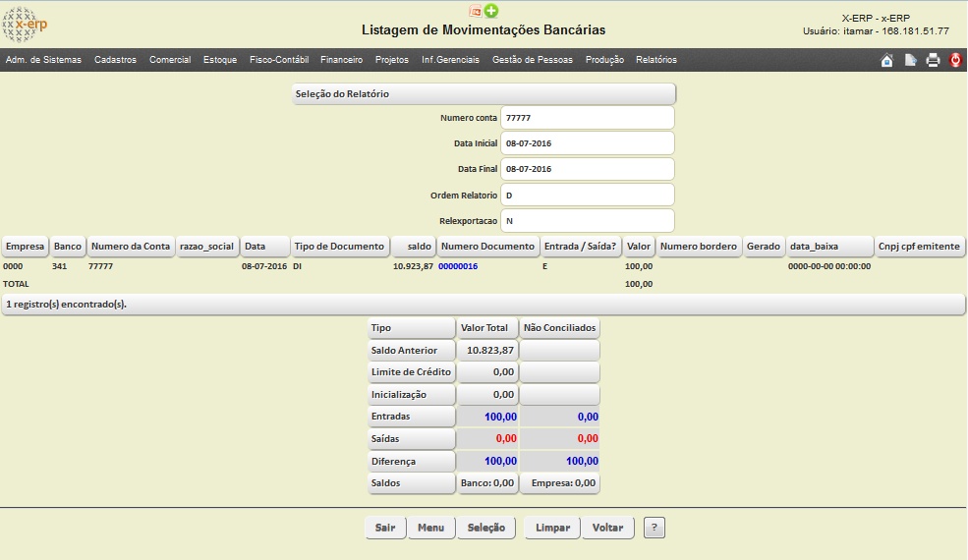Screen dimensions: 968x560
Task: Click the Voltar button
Action: coord(608,528)
